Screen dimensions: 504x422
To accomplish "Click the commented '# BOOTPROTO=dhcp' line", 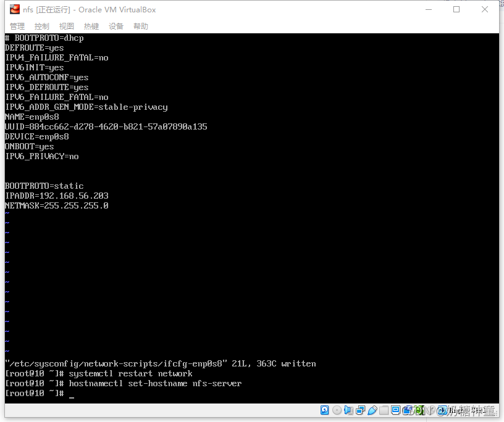I will [44, 38].
